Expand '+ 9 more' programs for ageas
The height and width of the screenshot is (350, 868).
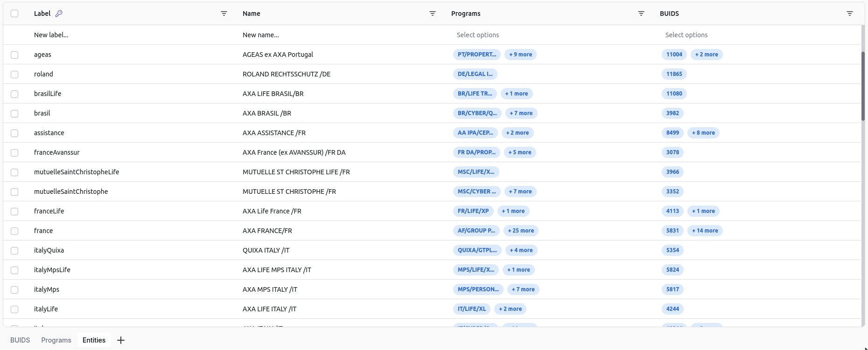pos(521,55)
